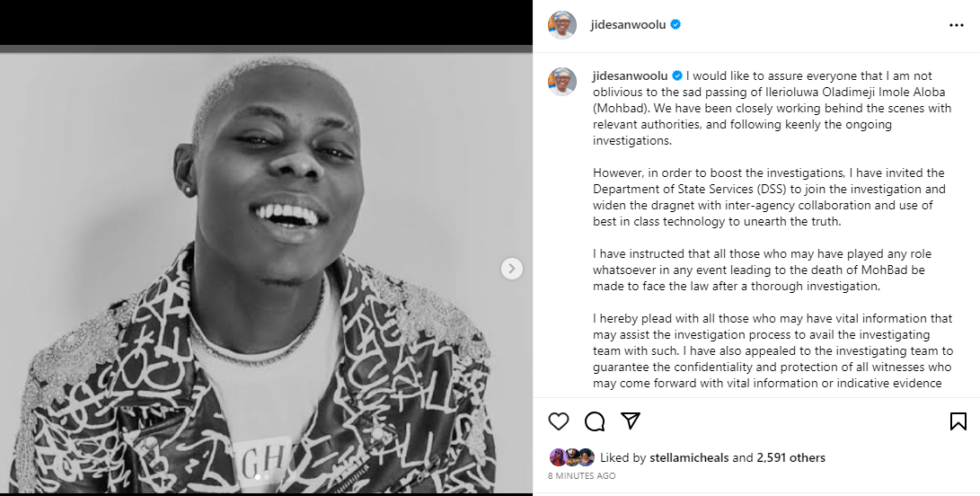Image resolution: width=980 pixels, height=496 pixels.
Task: Select the first carousel dot indicator
Action: coord(258,477)
